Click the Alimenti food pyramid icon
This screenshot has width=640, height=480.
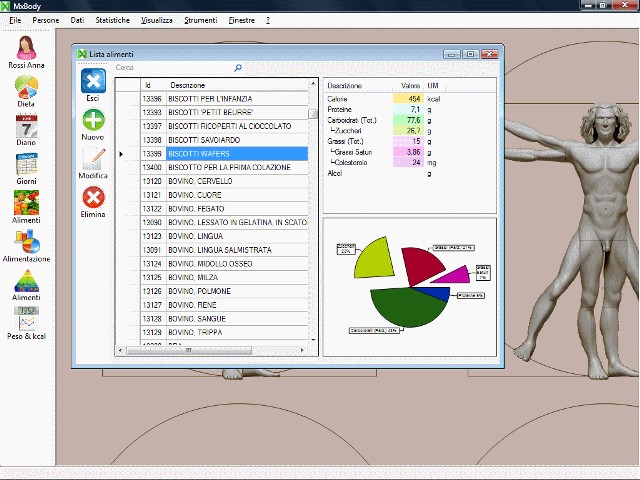tap(26, 280)
